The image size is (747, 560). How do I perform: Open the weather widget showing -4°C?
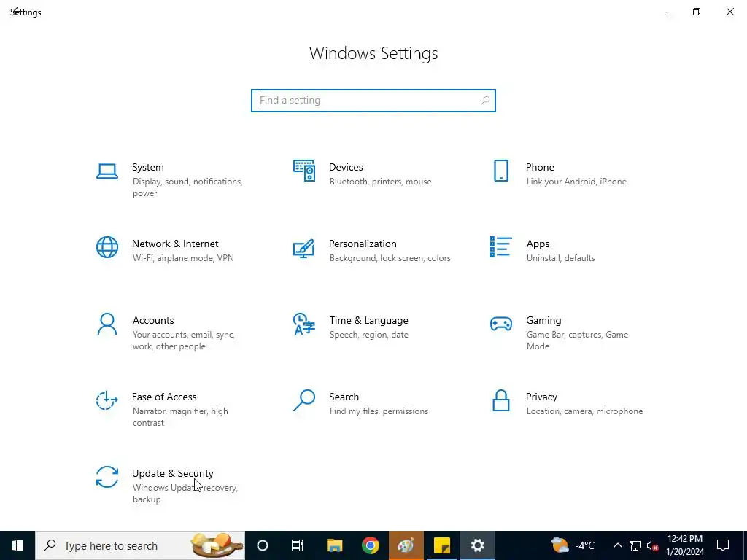click(573, 545)
